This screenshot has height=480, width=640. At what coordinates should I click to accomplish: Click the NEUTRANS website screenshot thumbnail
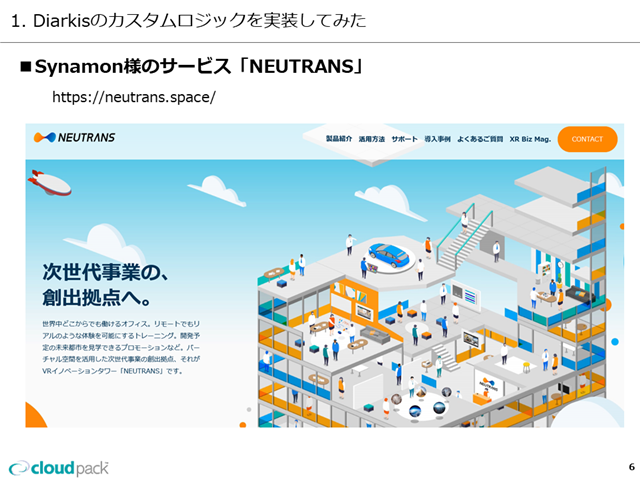(324, 276)
